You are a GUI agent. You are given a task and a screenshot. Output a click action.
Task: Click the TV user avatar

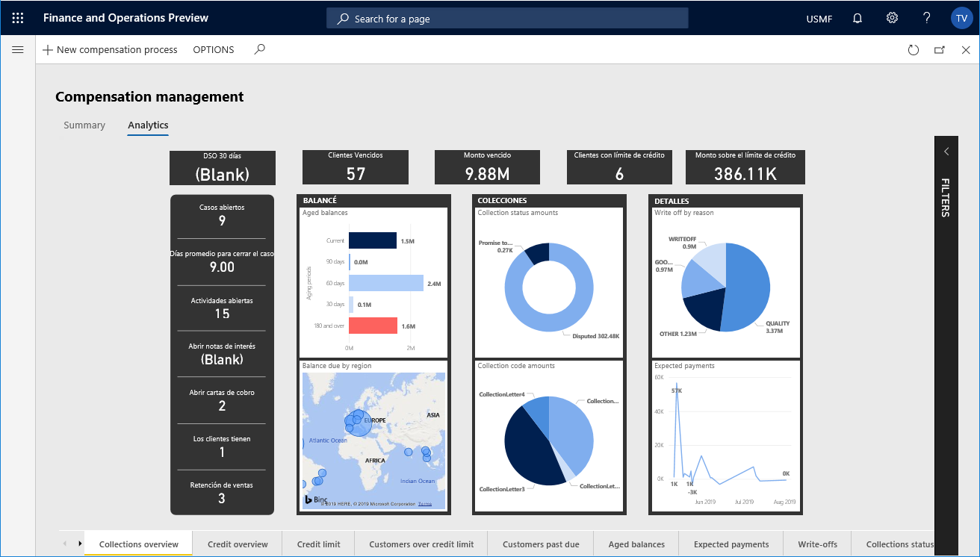[961, 18]
